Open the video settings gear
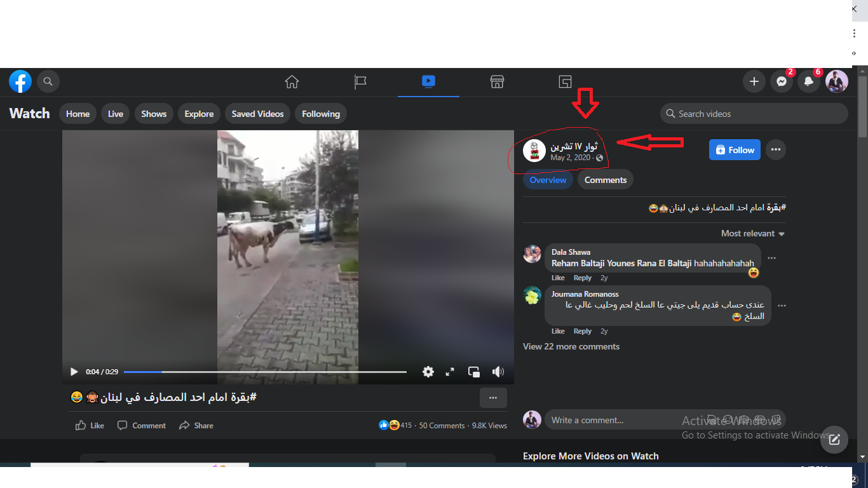Image resolution: width=868 pixels, height=488 pixels. tap(428, 372)
